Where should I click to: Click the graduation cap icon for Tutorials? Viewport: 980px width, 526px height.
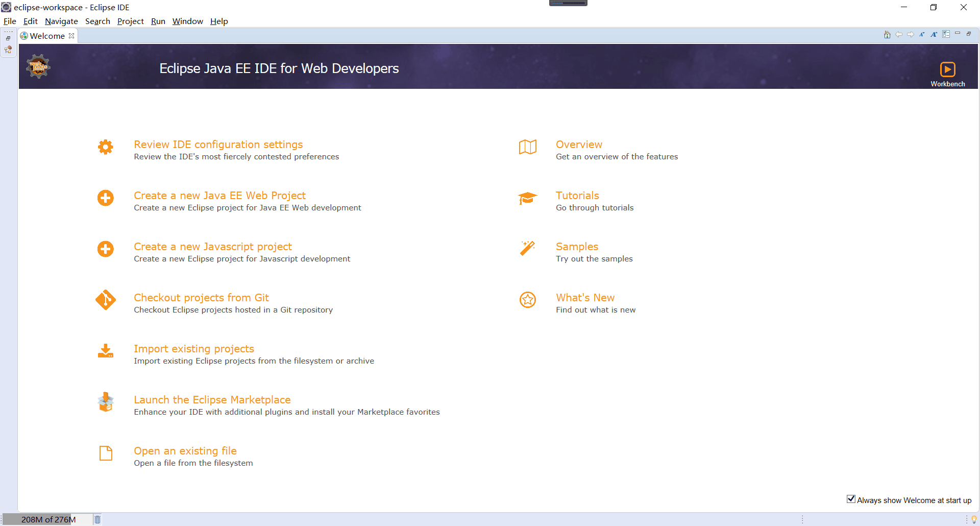tap(528, 198)
